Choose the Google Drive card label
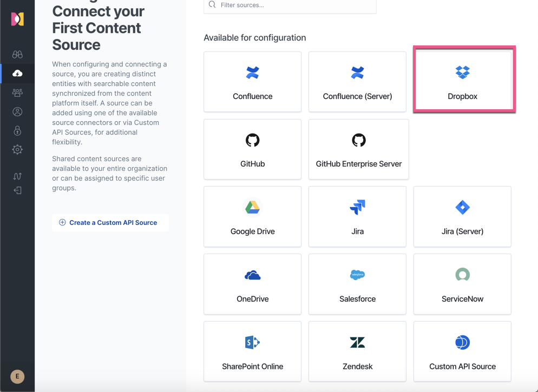This screenshot has width=538, height=392. tap(253, 231)
